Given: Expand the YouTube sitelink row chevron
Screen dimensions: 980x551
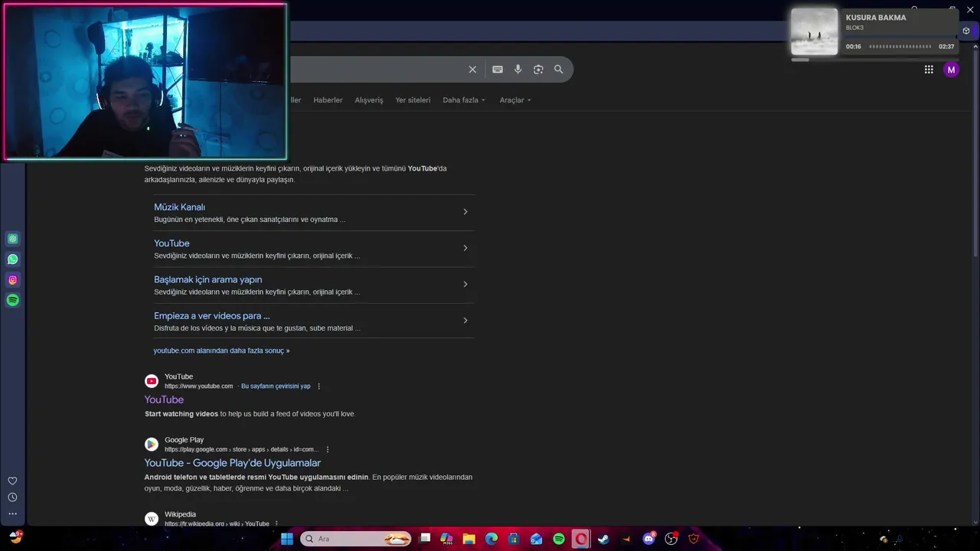Looking at the screenshot, I should (x=465, y=248).
